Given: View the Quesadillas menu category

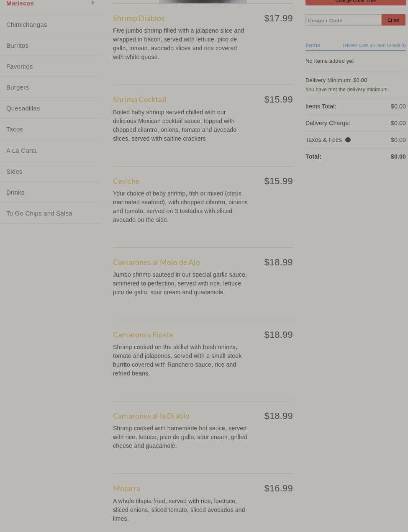Looking at the screenshot, I should [23, 108].
